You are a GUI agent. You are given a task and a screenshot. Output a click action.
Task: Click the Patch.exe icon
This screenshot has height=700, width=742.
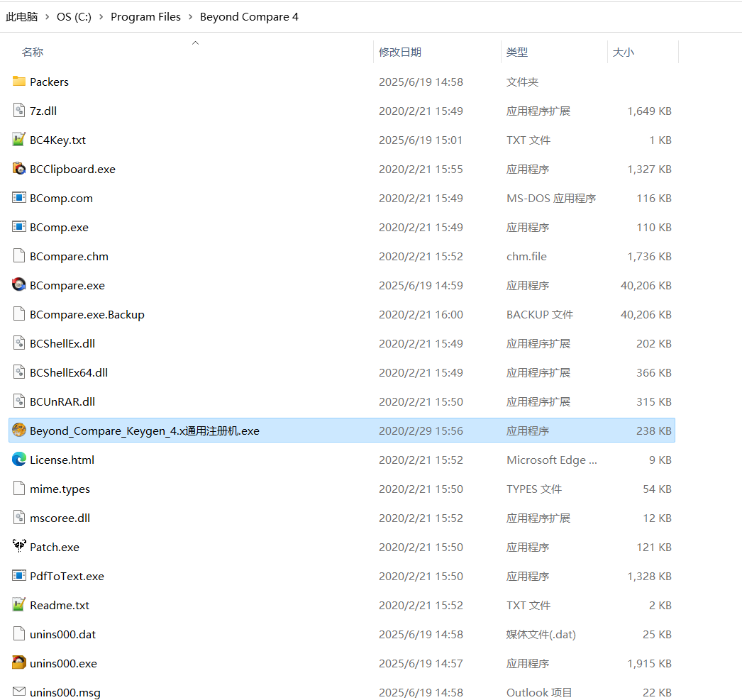(19, 546)
